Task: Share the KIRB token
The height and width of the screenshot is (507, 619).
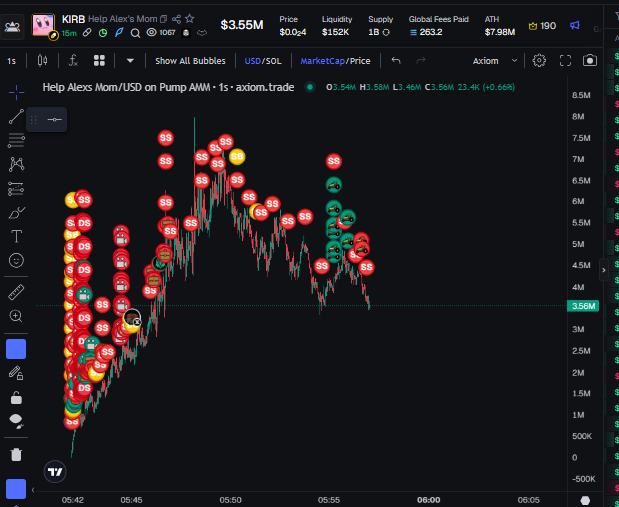Action: pos(176,19)
